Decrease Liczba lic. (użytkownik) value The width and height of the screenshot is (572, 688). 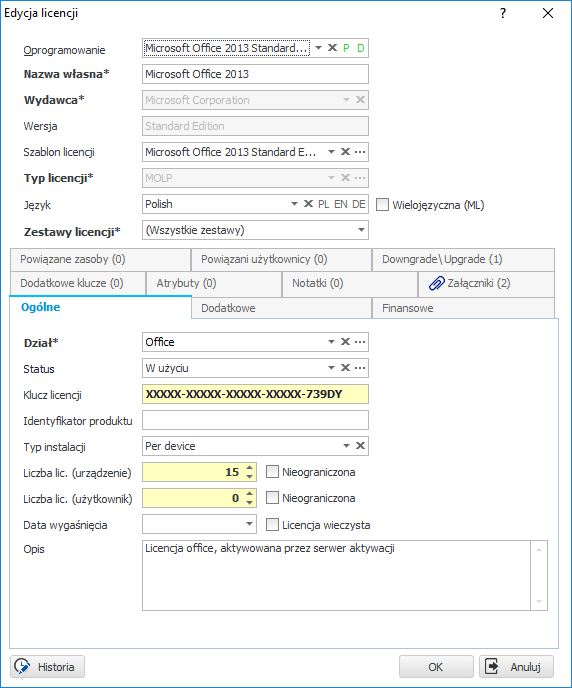tap(249, 503)
